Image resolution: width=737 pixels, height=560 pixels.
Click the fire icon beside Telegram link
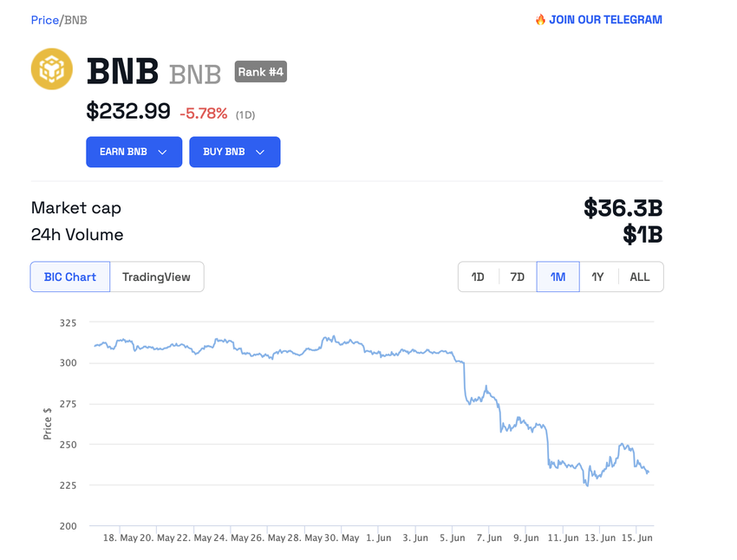coord(540,19)
